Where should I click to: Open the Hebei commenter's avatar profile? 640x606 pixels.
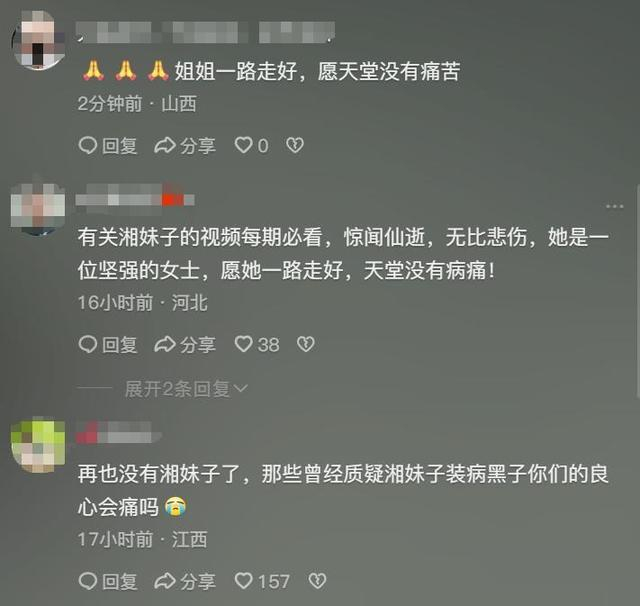pyautogui.click(x=38, y=208)
